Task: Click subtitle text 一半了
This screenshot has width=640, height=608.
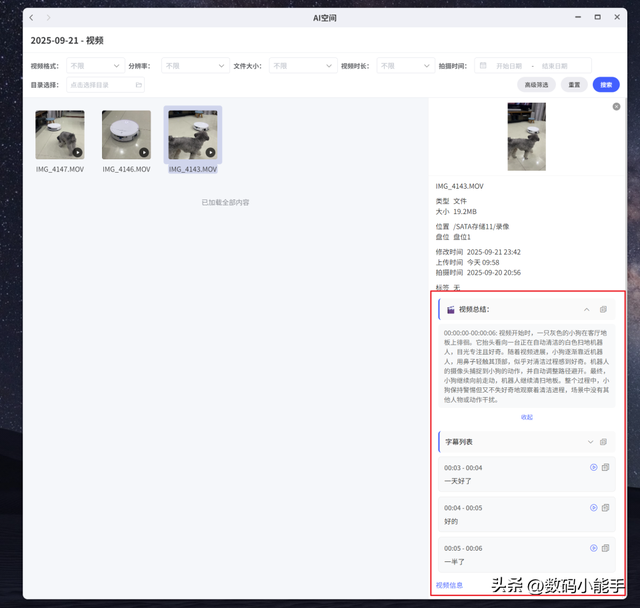Action: tap(454, 562)
